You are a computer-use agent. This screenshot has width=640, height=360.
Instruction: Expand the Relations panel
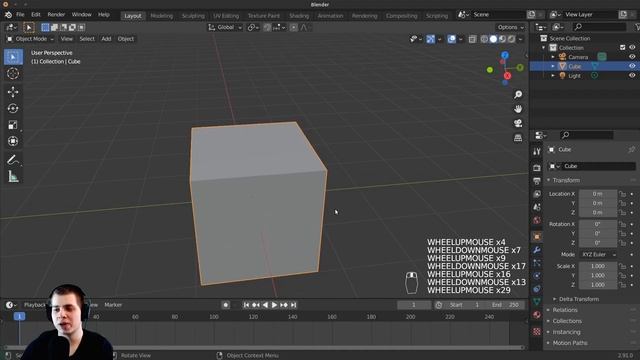565,310
